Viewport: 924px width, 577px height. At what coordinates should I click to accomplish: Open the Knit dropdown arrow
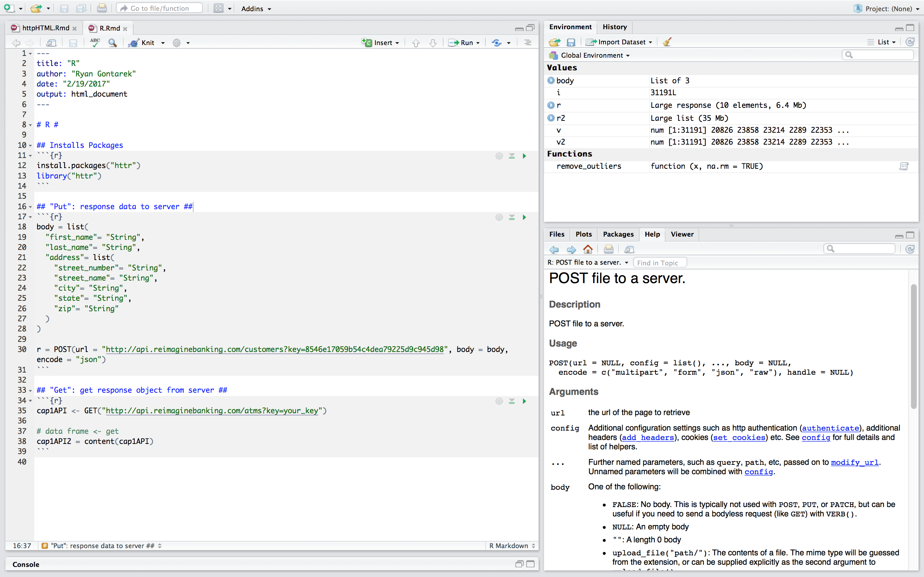(x=163, y=43)
